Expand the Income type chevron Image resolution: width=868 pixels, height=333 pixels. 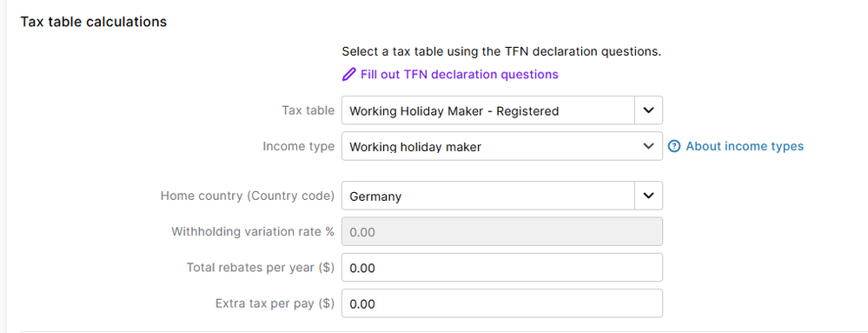click(648, 146)
